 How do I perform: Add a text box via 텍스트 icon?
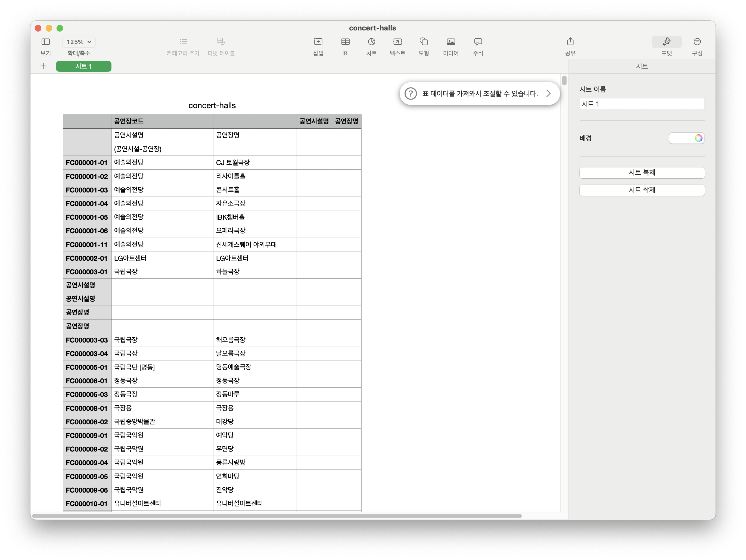397,42
